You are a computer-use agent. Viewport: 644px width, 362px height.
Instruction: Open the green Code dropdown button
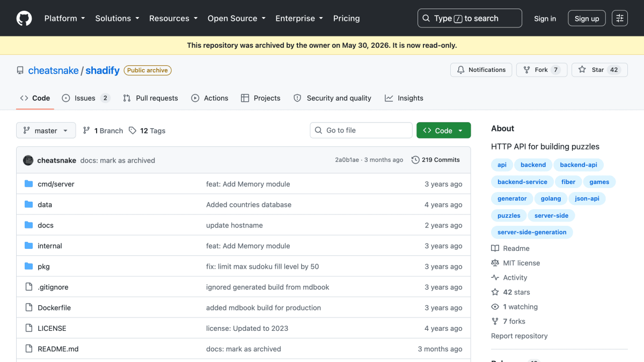[x=444, y=130]
